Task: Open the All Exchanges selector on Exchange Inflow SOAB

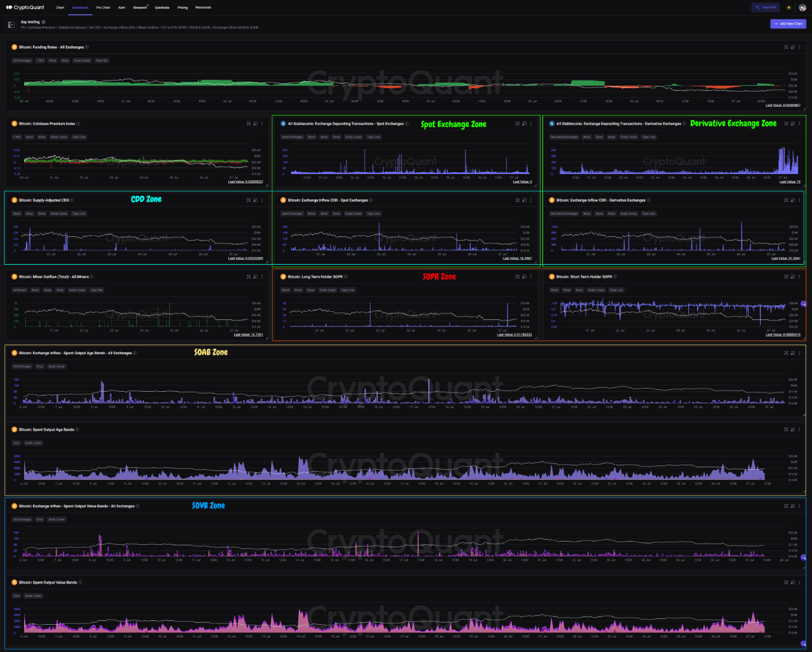Action: pos(22,366)
